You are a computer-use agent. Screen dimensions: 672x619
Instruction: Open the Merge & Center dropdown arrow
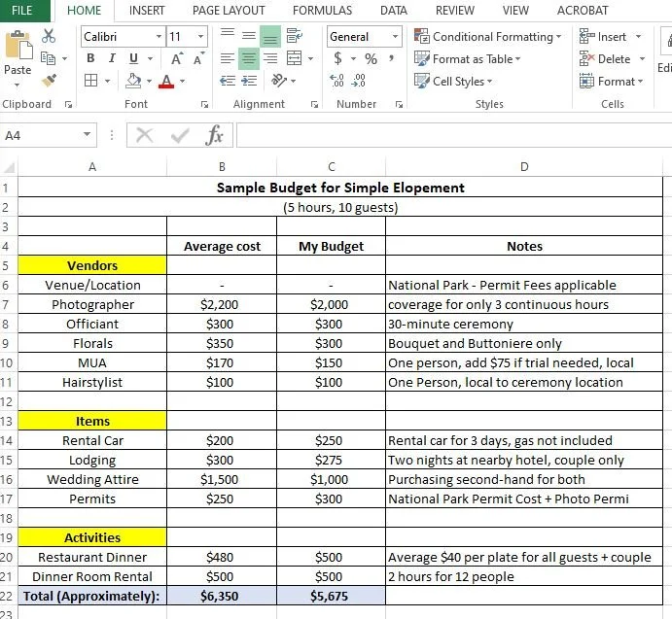click(x=310, y=58)
